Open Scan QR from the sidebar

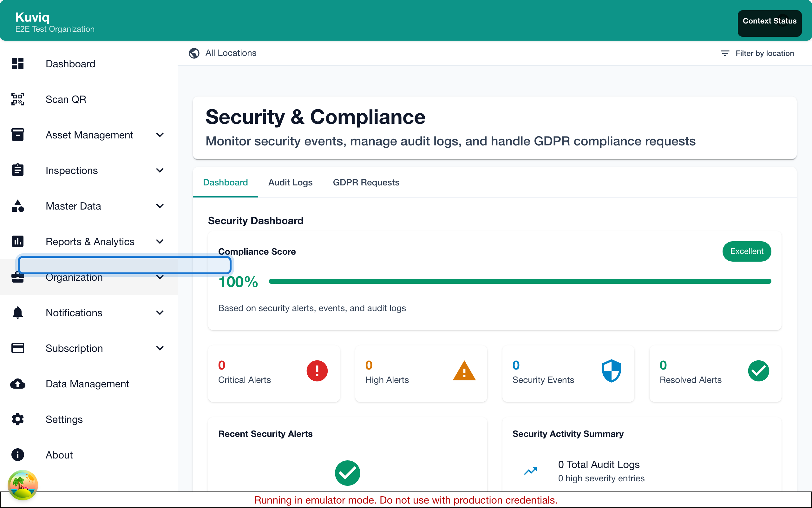tap(88, 99)
